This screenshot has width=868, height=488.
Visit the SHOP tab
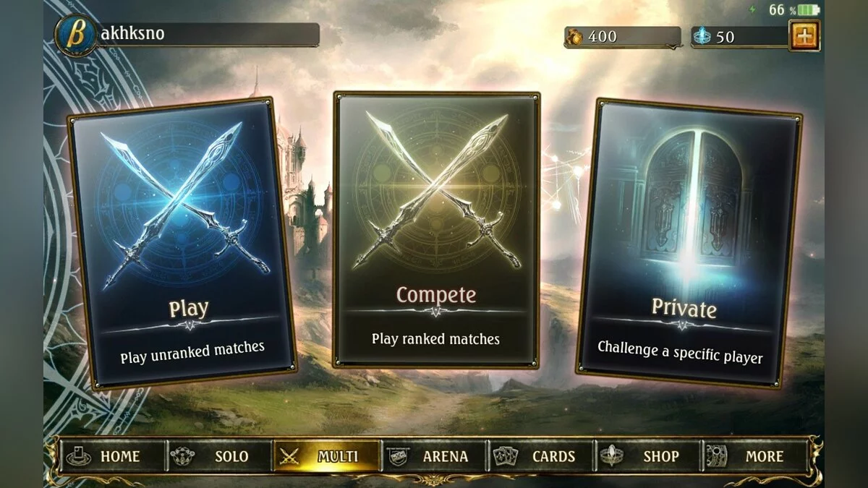coord(649,456)
